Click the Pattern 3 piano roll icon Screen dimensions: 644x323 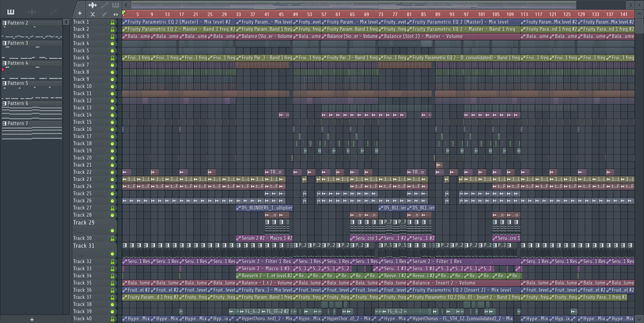point(4,43)
